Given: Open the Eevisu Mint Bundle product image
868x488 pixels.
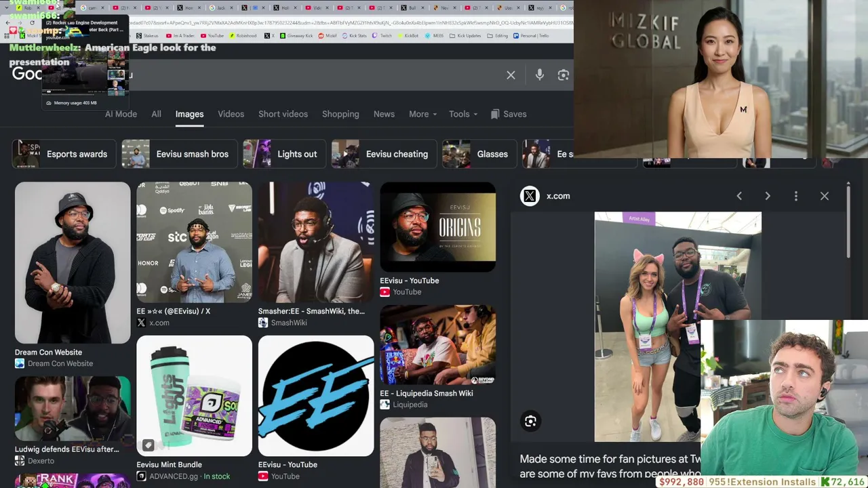Looking at the screenshot, I should 194,396.
